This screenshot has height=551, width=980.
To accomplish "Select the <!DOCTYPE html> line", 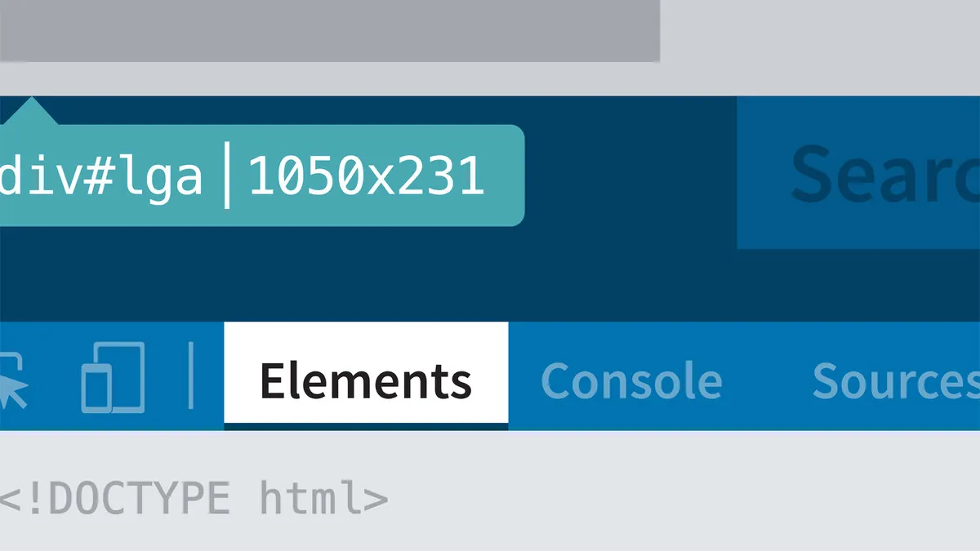I will click(194, 498).
